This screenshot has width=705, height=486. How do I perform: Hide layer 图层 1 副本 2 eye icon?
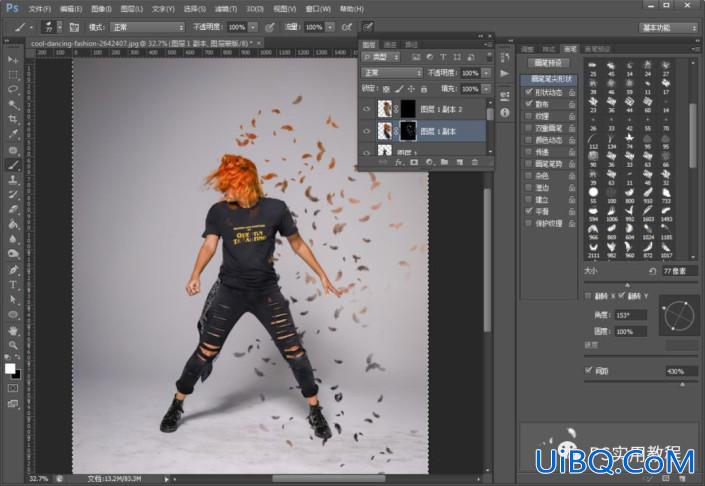[x=366, y=109]
